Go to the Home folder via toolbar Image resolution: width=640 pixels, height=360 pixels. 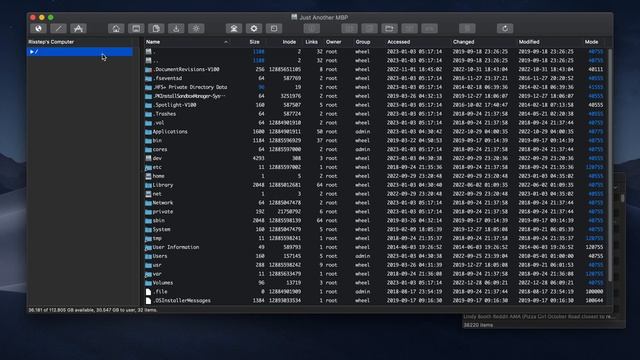point(116,28)
